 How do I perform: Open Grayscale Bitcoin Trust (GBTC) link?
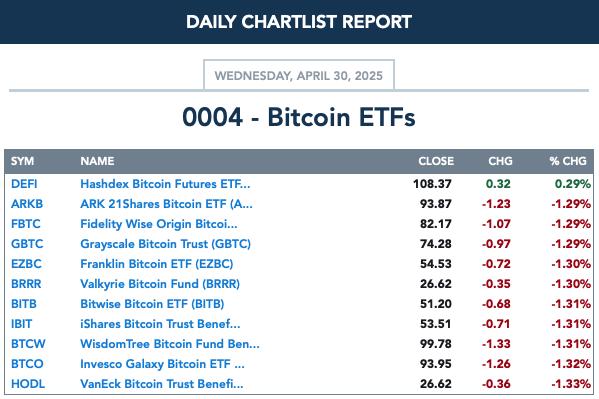pos(165,243)
